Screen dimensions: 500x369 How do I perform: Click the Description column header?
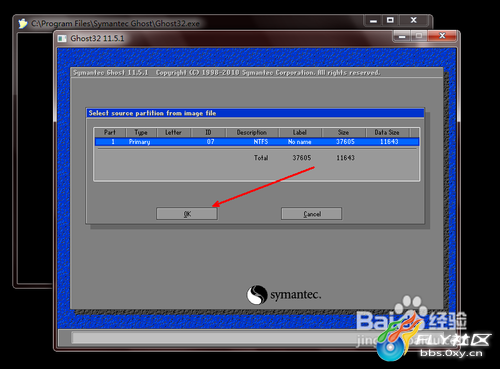252,132
